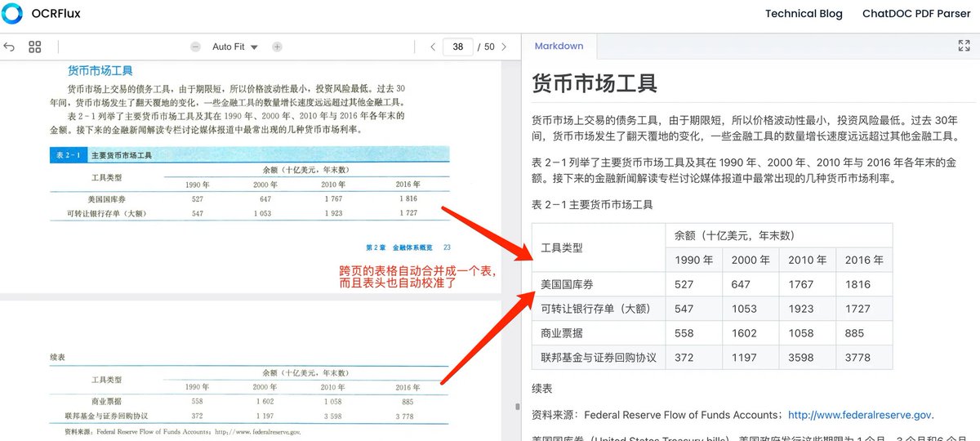Open the ChatDOC PDF Parser link
This screenshot has height=441, width=980.
(x=915, y=14)
